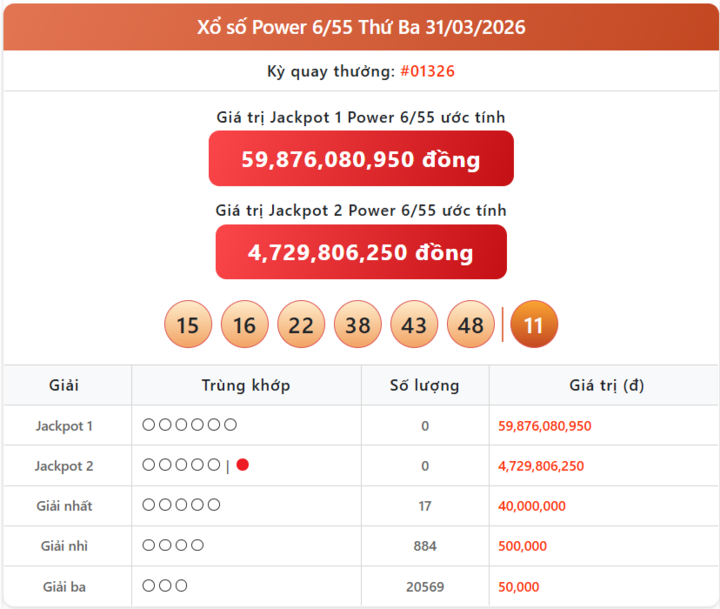Click the Jackpot 1 winner count 0

point(425,426)
